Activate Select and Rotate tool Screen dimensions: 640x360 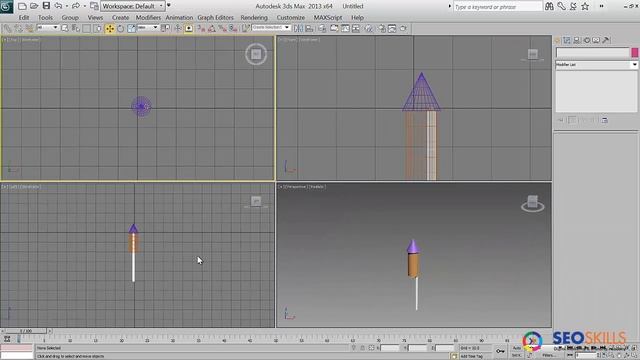point(120,28)
